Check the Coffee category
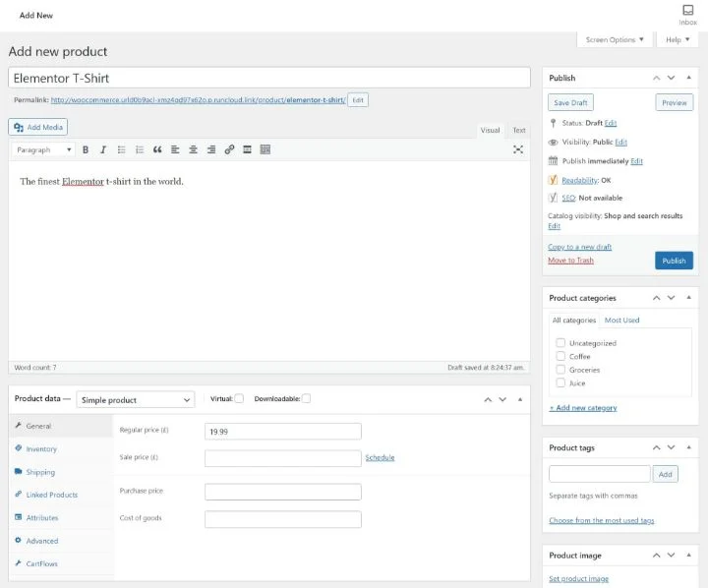Image resolution: width=708 pixels, height=588 pixels. 560,356
